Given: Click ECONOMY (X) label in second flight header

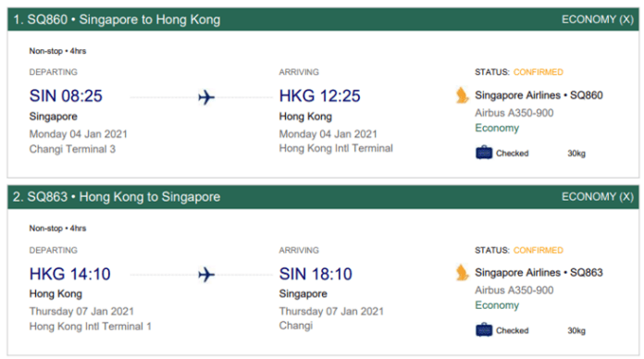Looking at the screenshot, I should pos(598,197).
